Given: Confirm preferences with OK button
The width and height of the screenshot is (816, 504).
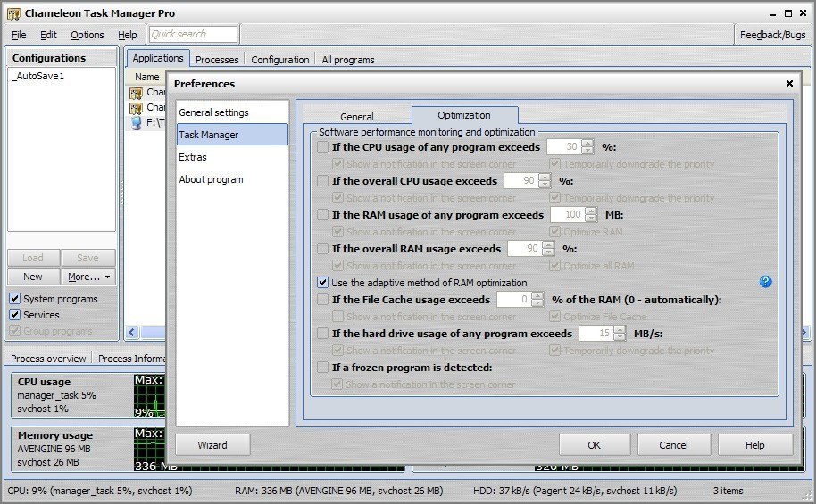Looking at the screenshot, I should [595, 445].
